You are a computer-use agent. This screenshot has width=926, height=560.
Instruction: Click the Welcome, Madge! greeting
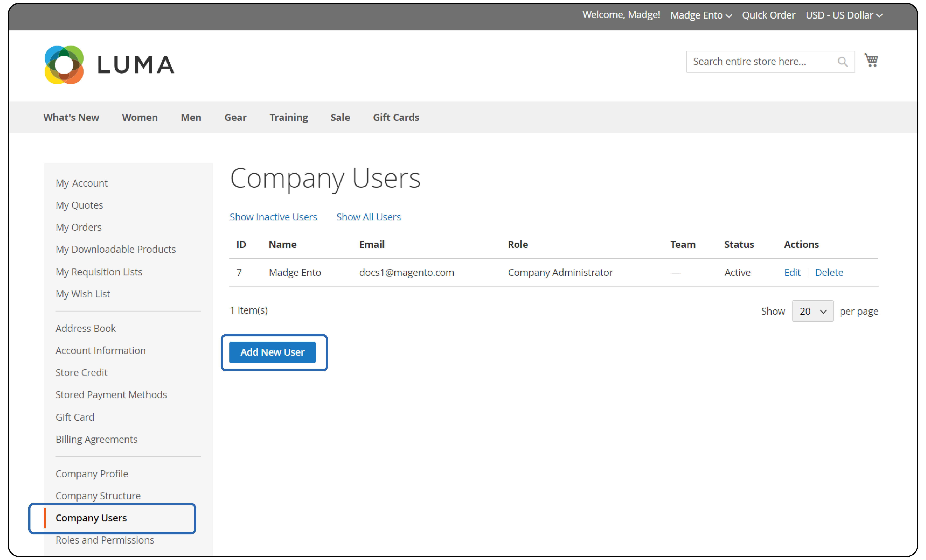coord(621,15)
